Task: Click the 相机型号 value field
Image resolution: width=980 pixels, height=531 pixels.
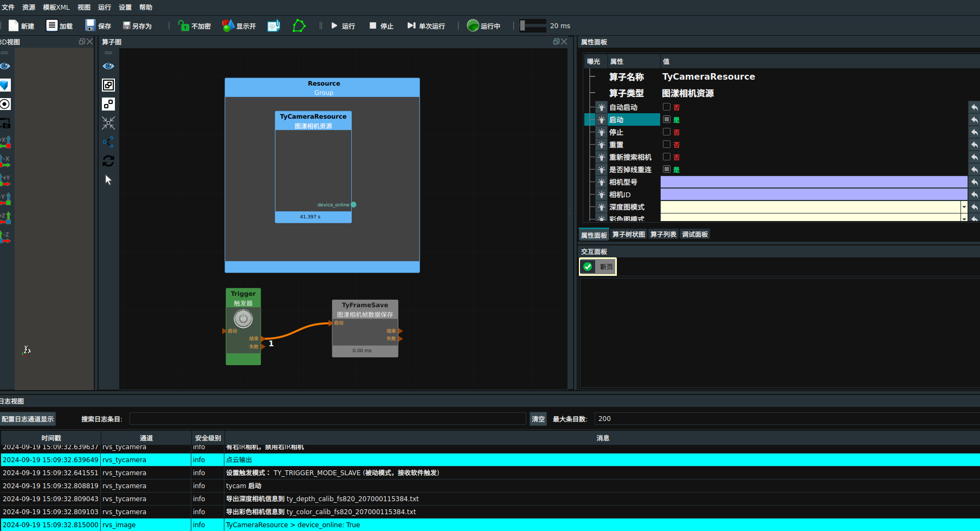Action: 814,182
